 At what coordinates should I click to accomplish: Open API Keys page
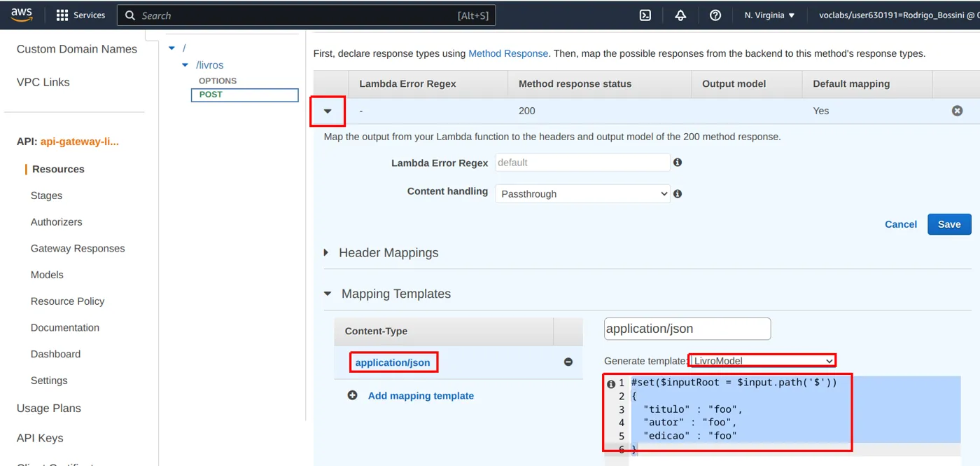click(40, 438)
